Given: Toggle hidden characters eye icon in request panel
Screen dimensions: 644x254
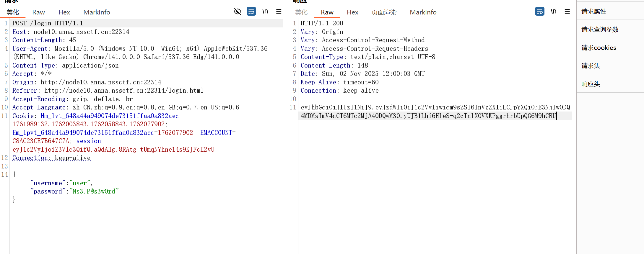Looking at the screenshot, I should pos(237,12).
